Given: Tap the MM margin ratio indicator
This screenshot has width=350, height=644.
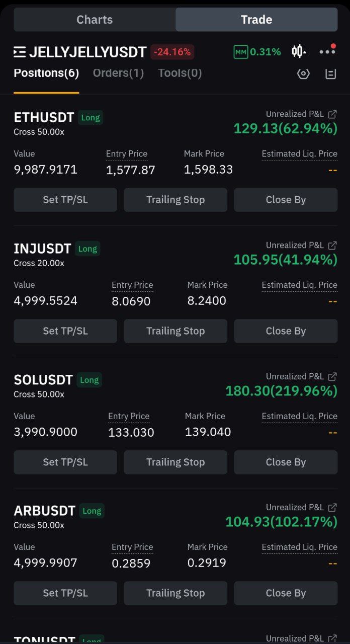Looking at the screenshot, I should [257, 52].
